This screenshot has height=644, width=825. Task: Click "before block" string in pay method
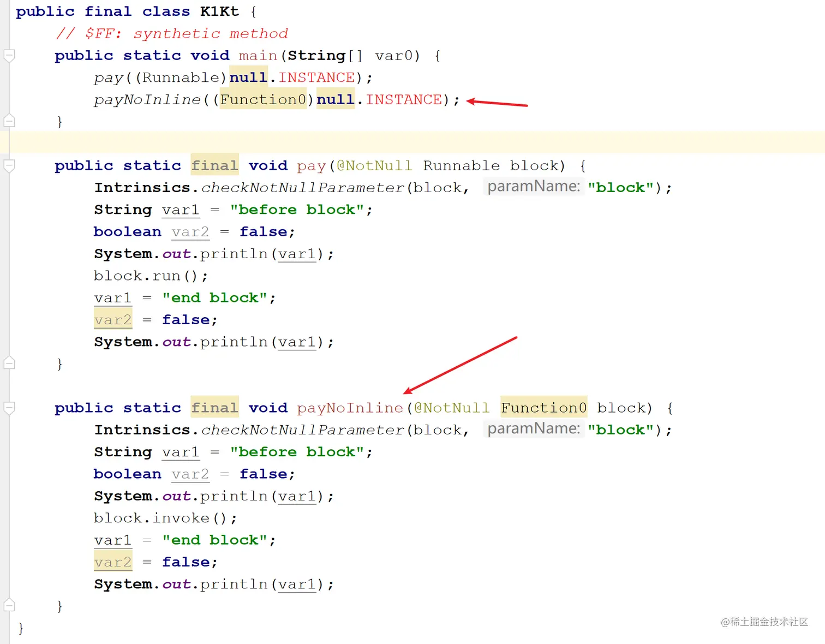[297, 210]
